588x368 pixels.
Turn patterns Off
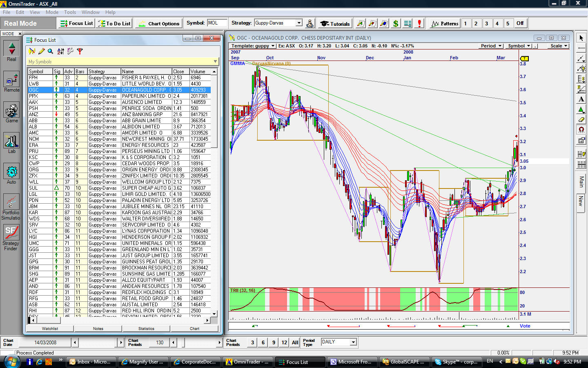[520, 23]
